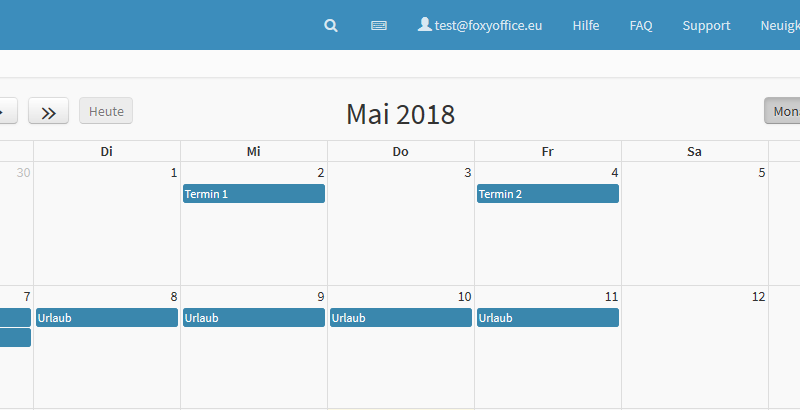The image size is (800, 410).
Task: Click the keyboard icon in header
Action: point(379,26)
